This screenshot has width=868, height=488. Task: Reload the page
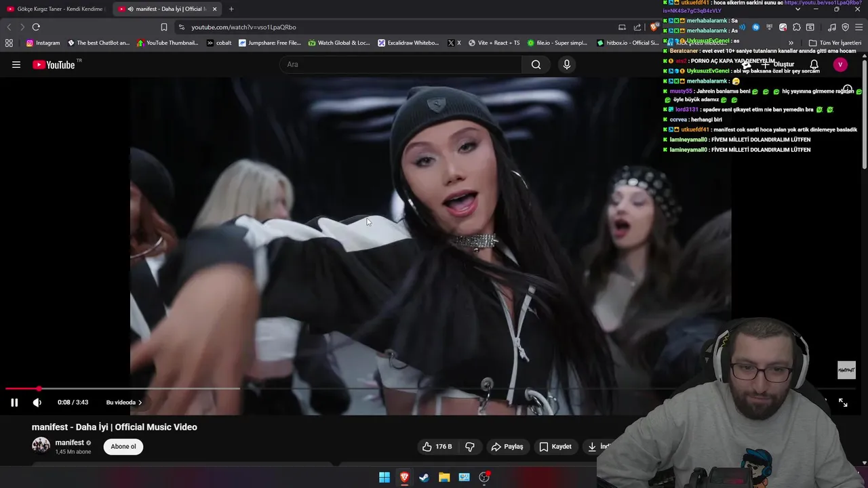click(36, 27)
